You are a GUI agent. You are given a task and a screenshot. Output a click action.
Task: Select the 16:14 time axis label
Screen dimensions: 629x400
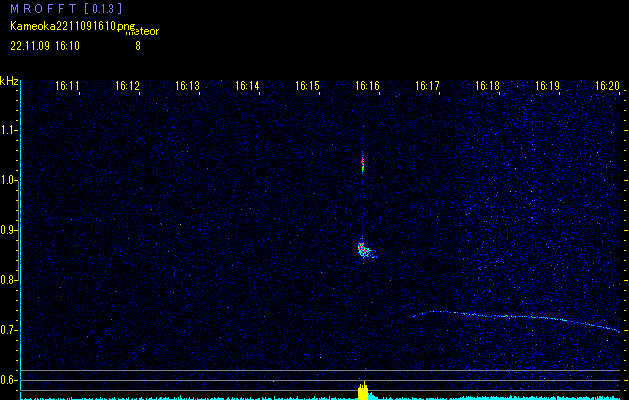[247, 86]
